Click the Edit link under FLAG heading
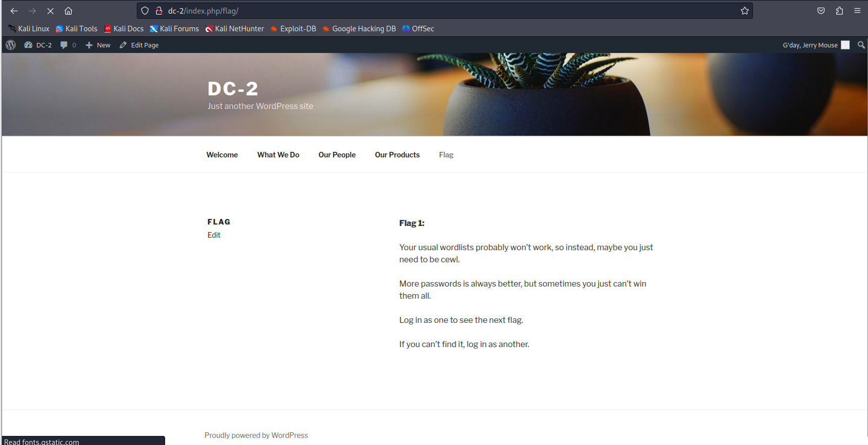 pos(214,235)
